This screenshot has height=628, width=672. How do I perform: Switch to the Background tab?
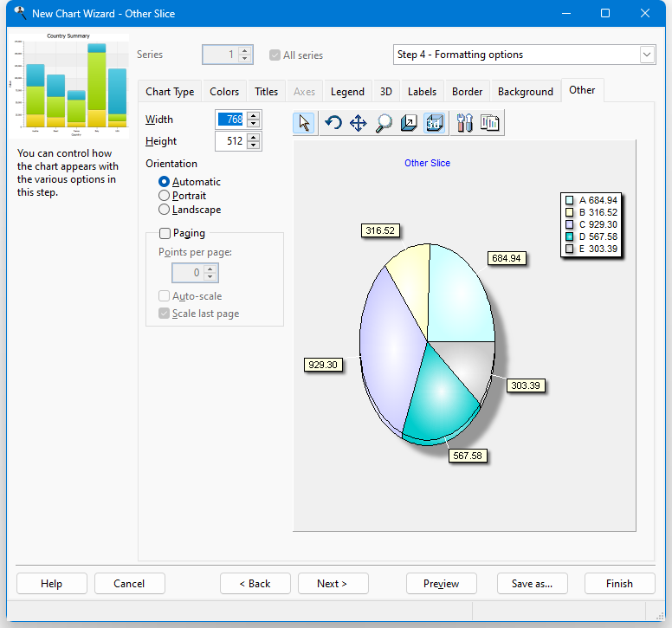(526, 91)
